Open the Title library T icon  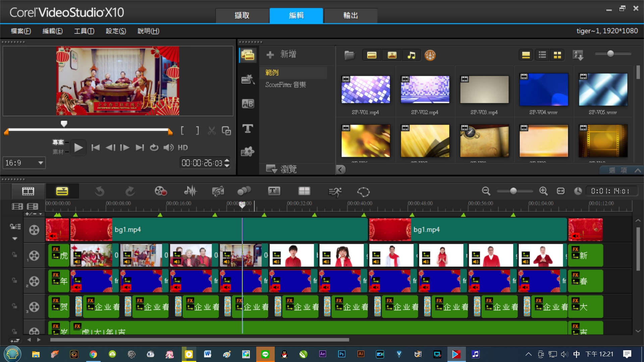click(x=248, y=128)
